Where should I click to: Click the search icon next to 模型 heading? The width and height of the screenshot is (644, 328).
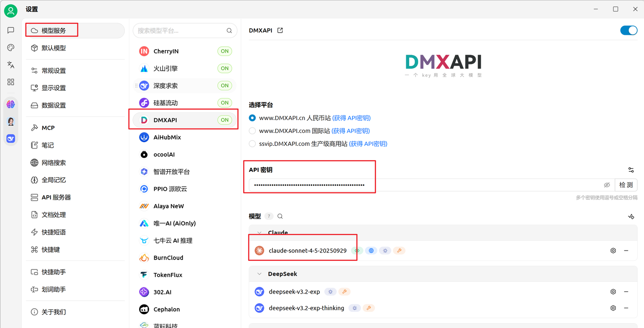[280, 216]
